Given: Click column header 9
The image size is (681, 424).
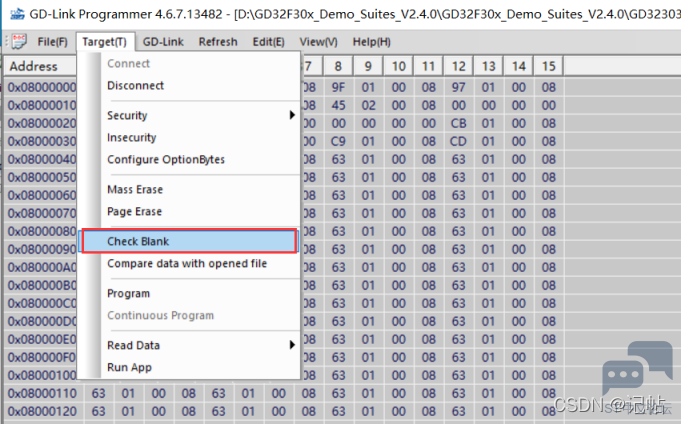Looking at the screenshot, I should pos(368,66).
